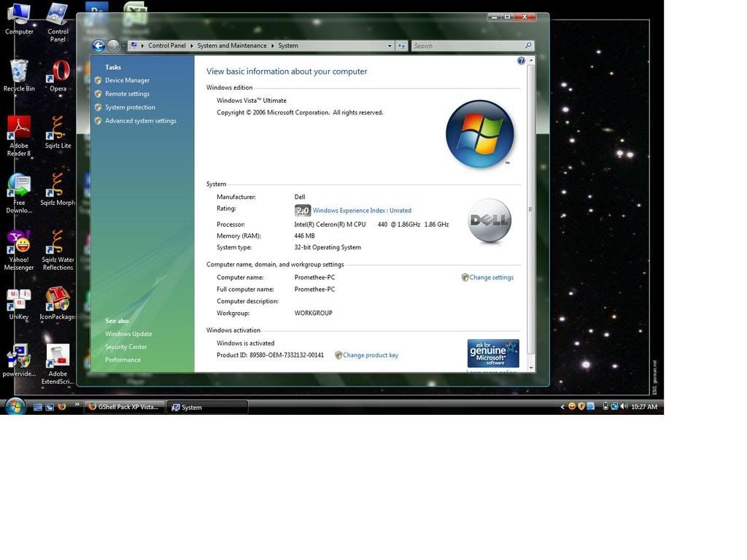Click Change settings for computer name

(x=491, y=278)
